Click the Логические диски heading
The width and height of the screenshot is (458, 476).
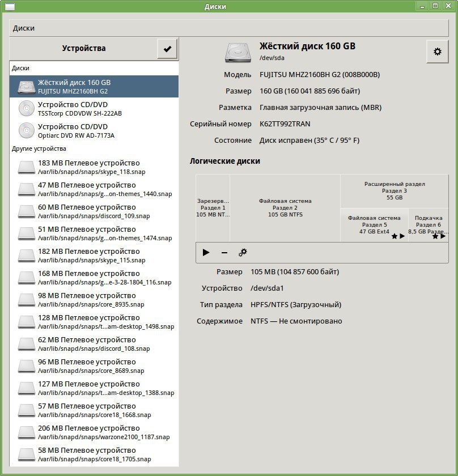[224, 161]
